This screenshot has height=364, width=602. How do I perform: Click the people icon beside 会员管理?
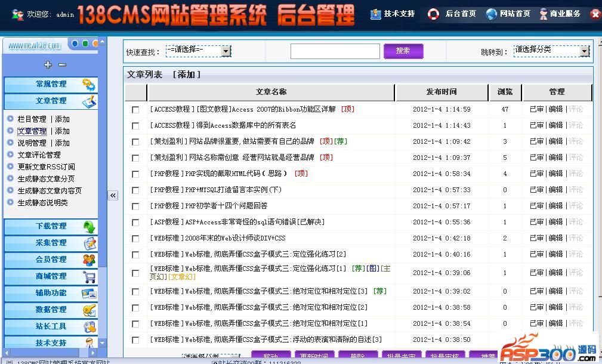pos(89,260)
